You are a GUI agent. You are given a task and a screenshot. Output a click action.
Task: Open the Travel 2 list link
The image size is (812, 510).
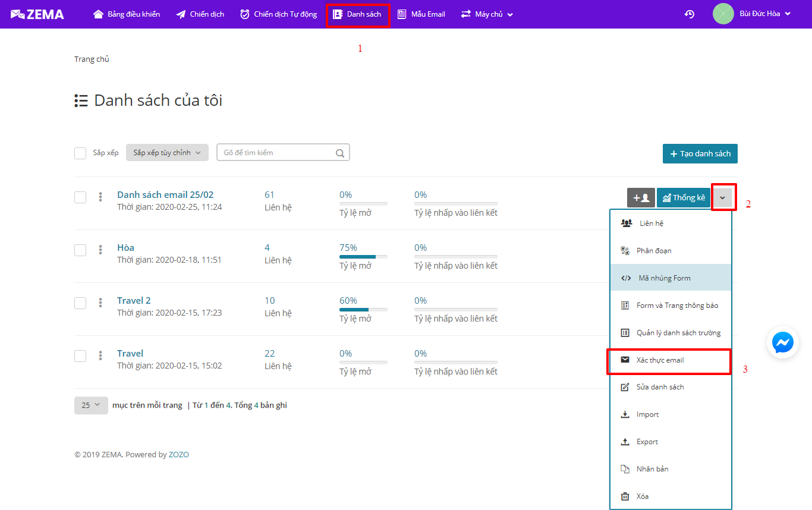pos(134,300)
